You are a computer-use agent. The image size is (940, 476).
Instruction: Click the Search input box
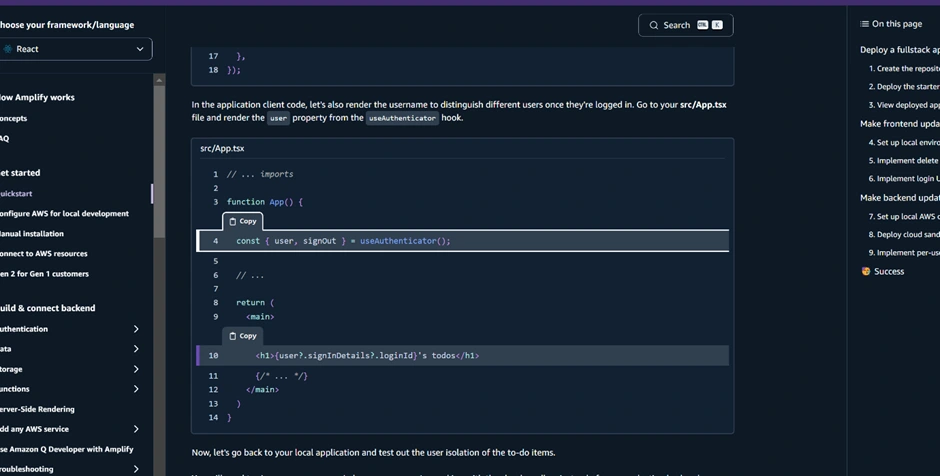tap(686, 25)
